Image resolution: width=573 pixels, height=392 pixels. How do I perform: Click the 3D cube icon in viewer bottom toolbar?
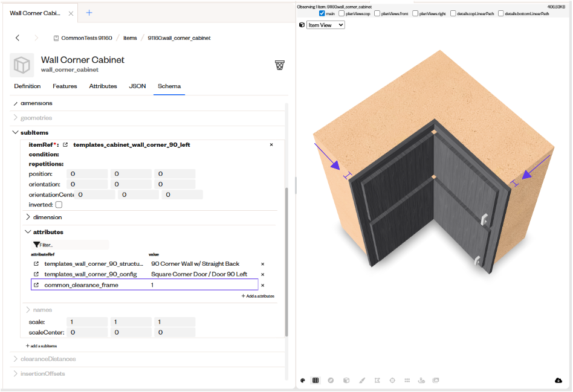click(346, 381)
